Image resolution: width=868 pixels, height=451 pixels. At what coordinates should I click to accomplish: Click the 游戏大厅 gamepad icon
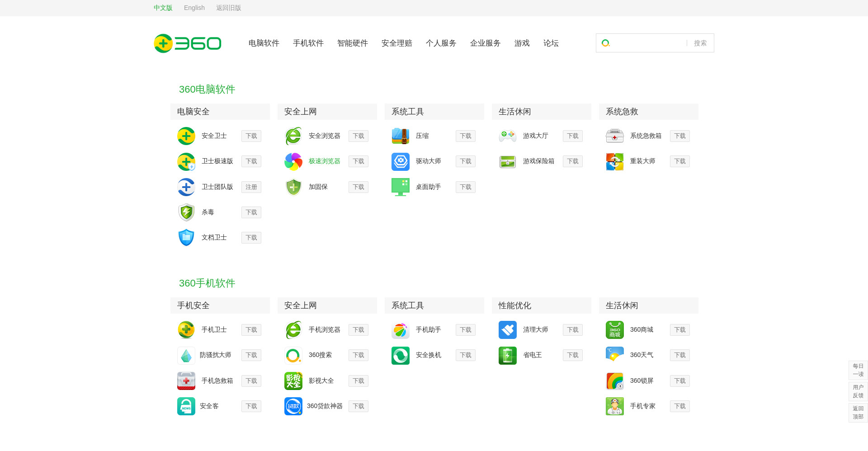pos(508,136)
